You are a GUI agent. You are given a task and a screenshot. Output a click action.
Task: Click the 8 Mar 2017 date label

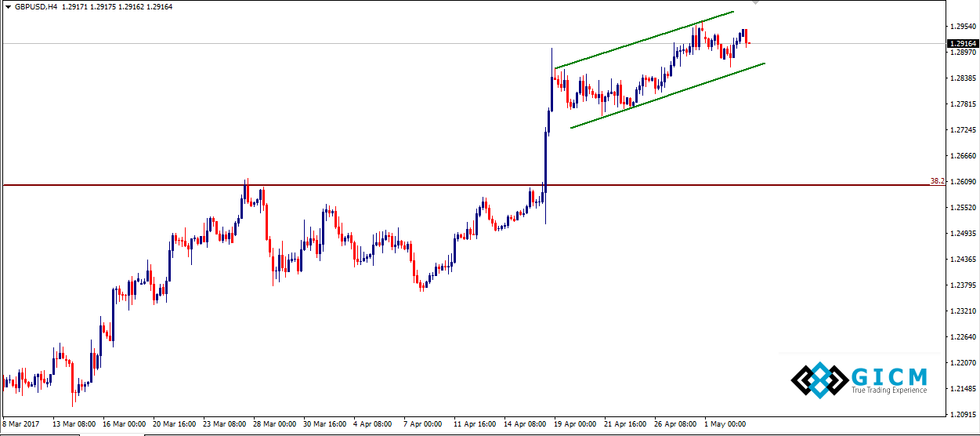(x=20, y=424)
